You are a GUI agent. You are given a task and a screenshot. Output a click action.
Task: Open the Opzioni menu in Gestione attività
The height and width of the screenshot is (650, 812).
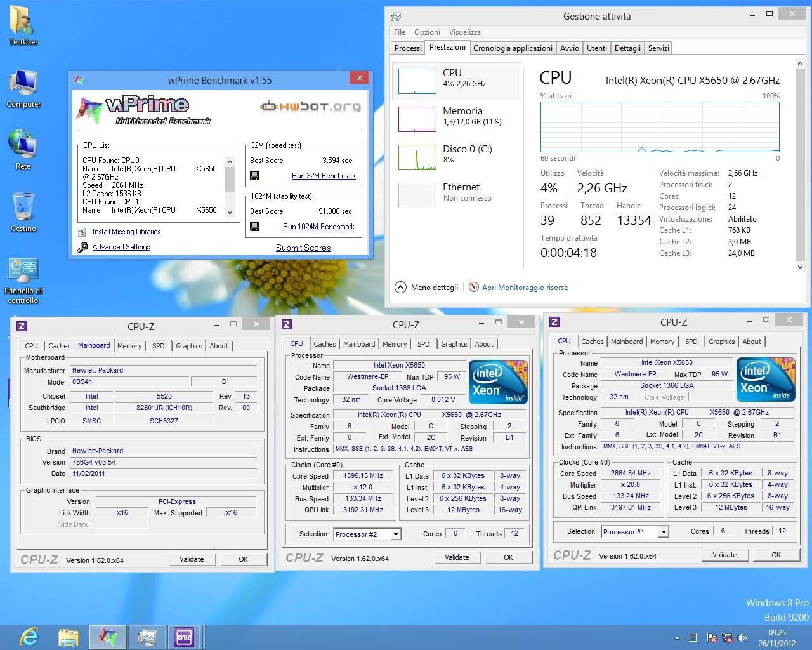pos(427,32)
